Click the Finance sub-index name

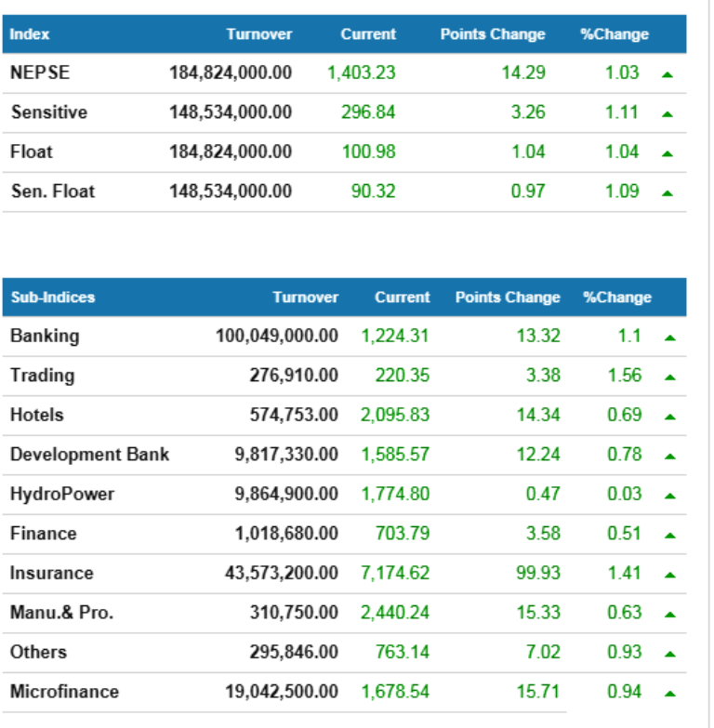pos(43,534)
